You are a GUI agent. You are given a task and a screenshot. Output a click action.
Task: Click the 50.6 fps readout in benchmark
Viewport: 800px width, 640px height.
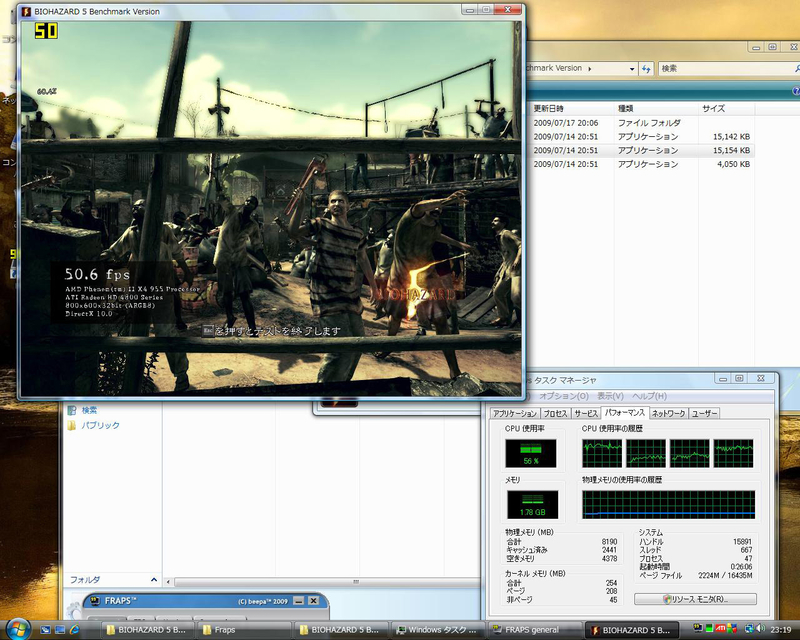coord(97,275)
